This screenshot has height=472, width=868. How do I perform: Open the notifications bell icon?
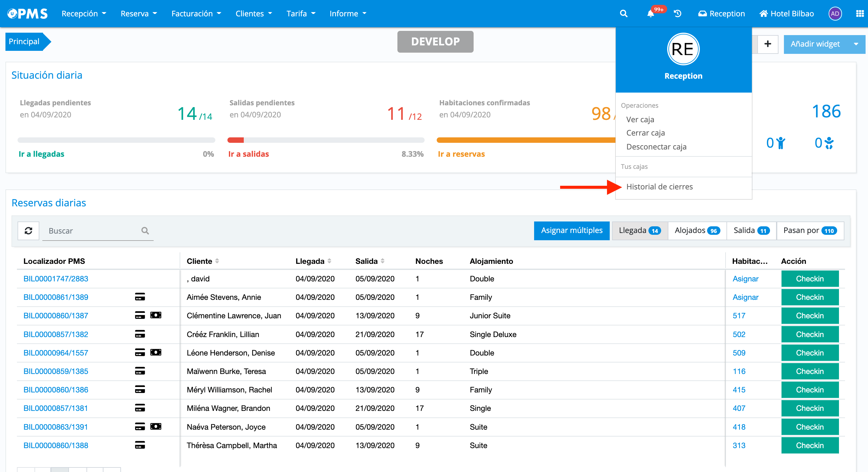(650, 14)
